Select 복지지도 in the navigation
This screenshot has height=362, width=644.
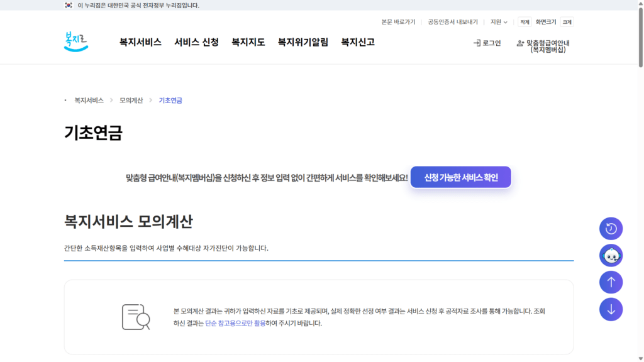pos(248,42)
